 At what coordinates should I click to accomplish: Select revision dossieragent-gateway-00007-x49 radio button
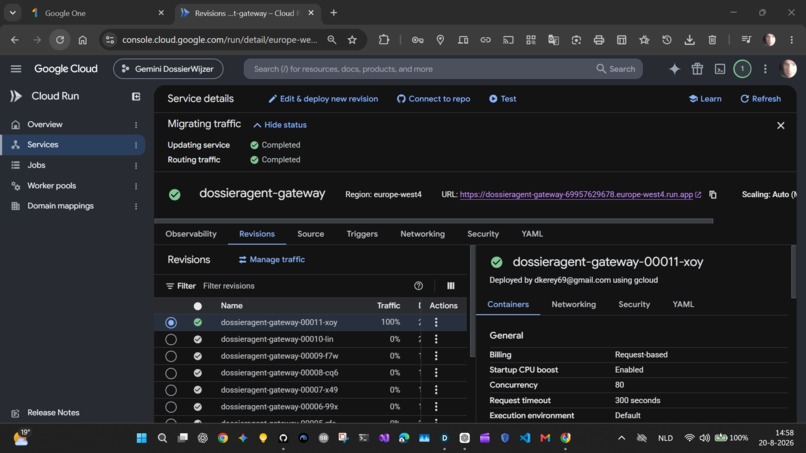[x=171, y=390]
